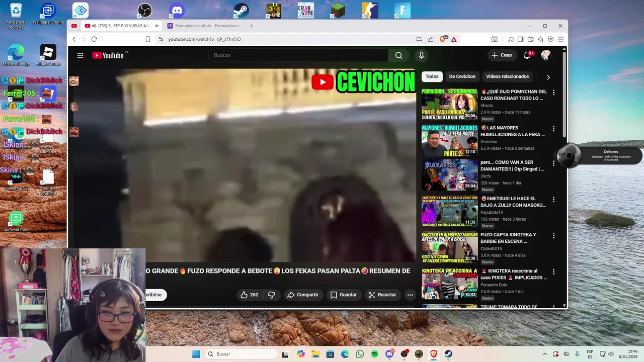The image size is (644, 362).
Task: Expand hidden system tray icons chevron
Action: (545, 354)
